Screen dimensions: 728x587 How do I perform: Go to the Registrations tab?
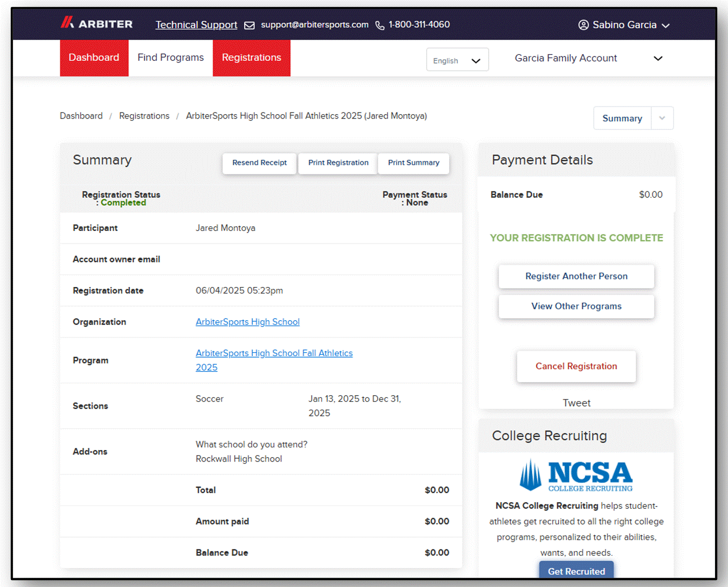click(251, 58)
